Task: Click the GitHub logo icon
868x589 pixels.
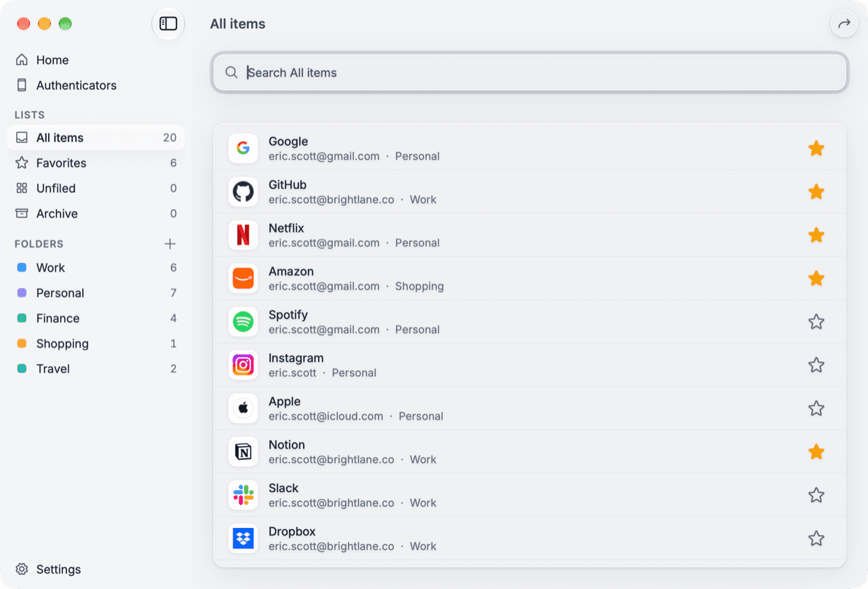Action: coord(243,192)
